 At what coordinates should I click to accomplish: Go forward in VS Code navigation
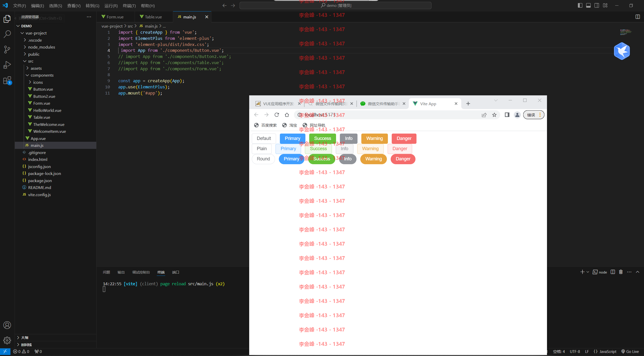(233, 6)
